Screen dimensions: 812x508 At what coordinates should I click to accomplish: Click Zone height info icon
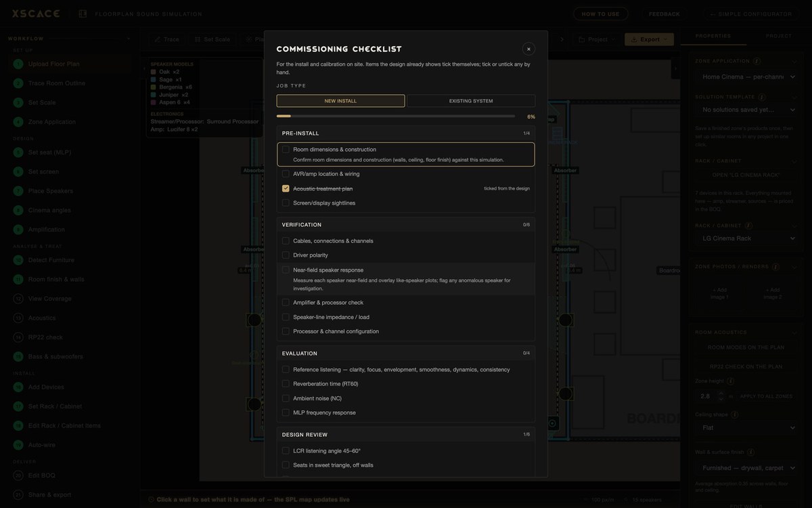click(730, 381)
